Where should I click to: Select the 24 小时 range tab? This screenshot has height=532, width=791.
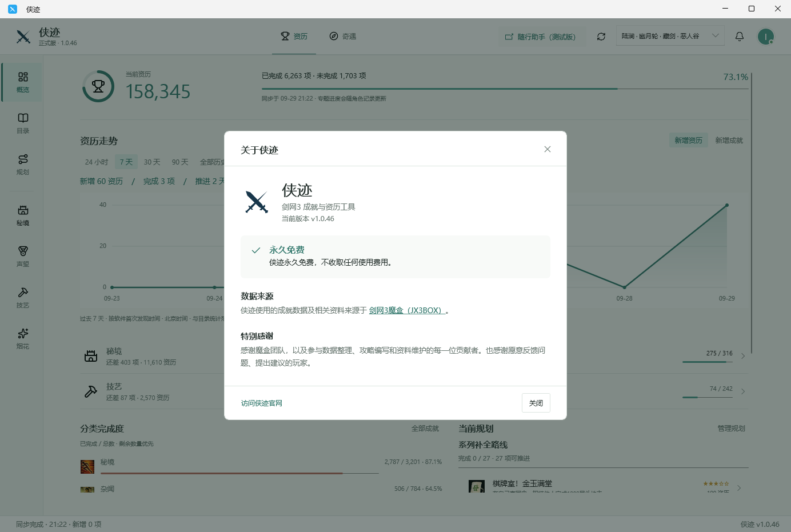click(97, 162)
